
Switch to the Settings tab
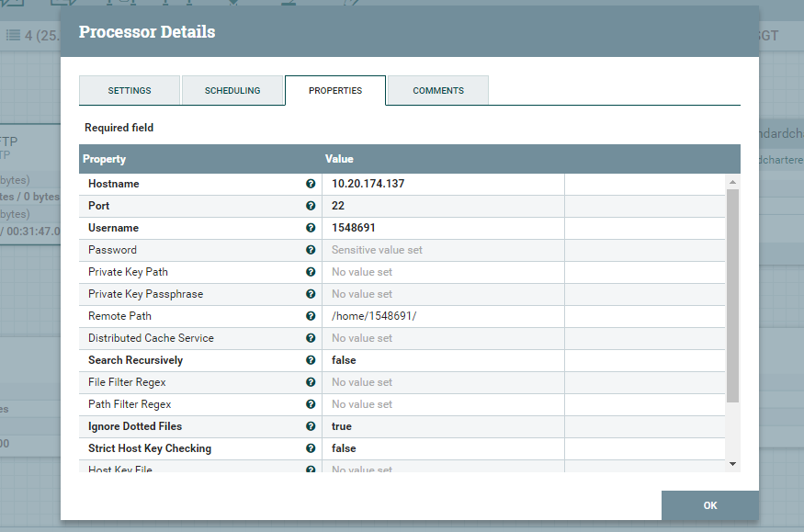pos(130,91)
